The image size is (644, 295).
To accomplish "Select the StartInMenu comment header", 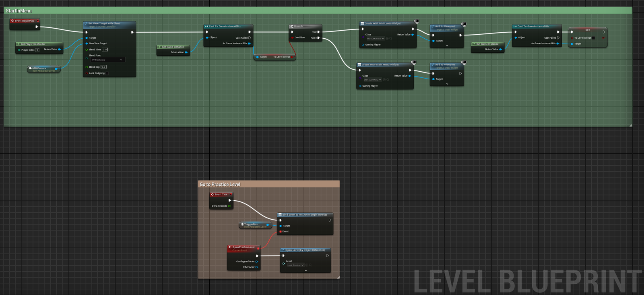I will click(x=19, y=11).
